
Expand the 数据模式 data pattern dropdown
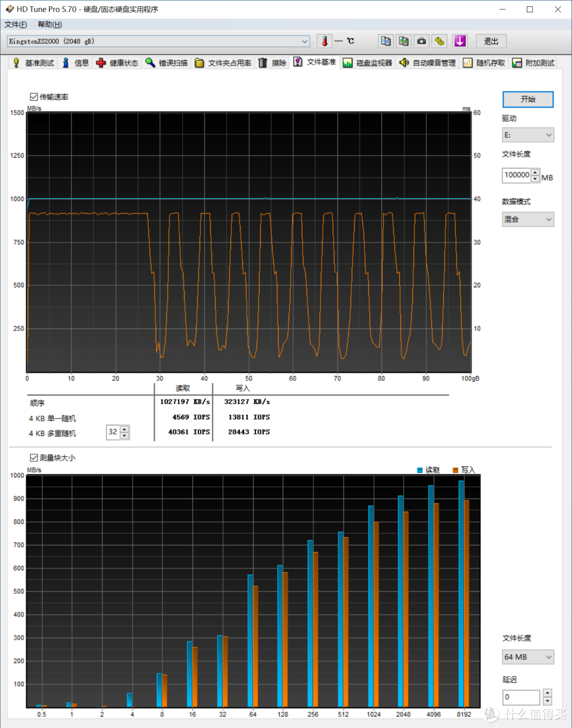[528, 219]
